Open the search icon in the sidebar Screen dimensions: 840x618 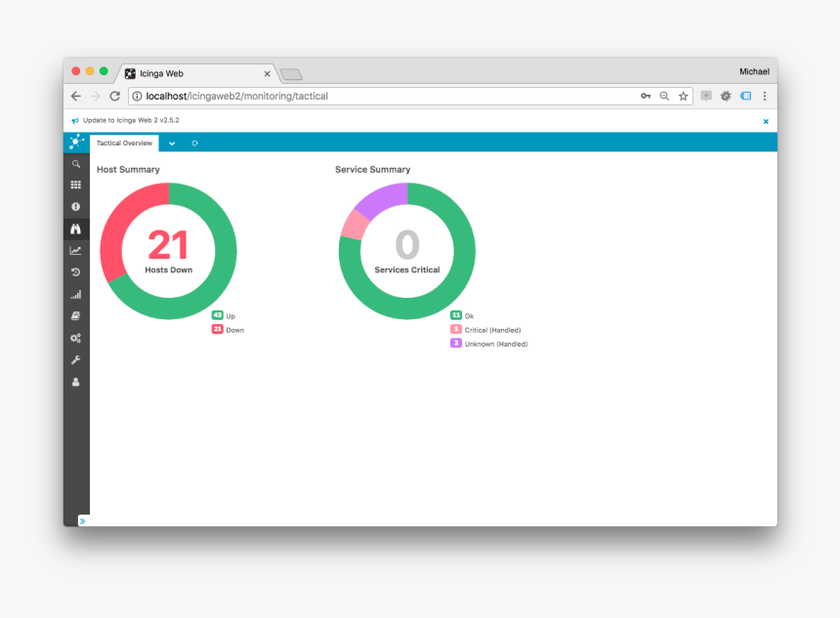point(76,164)
